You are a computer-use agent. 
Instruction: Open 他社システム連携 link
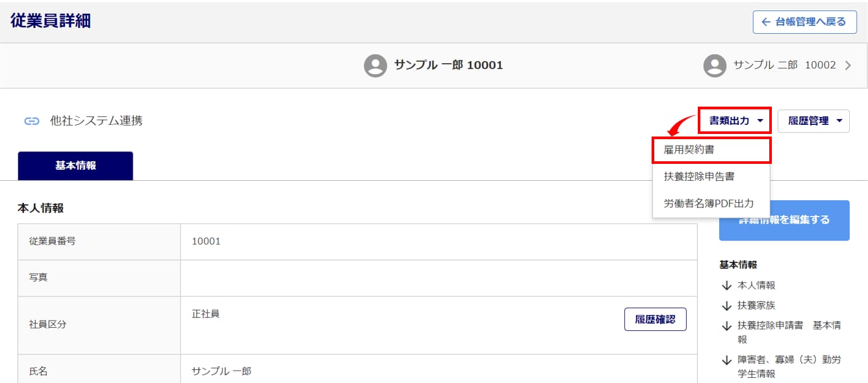point(96,121)
